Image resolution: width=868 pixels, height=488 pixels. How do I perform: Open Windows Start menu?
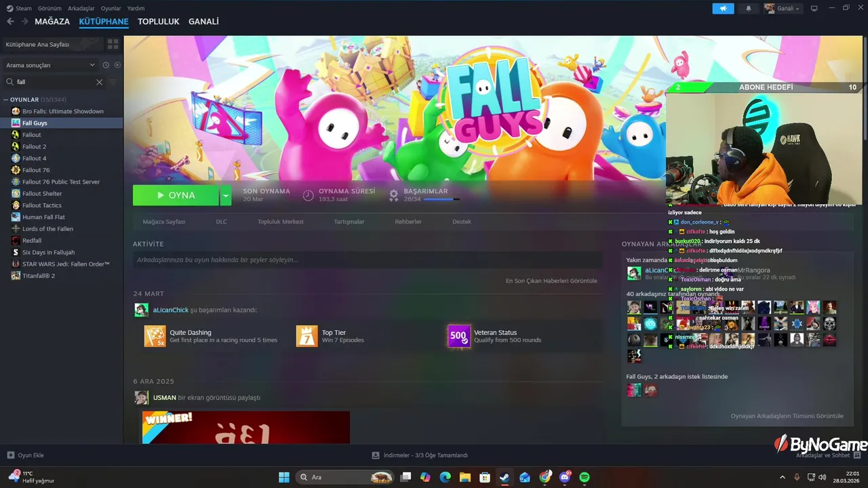[x=284, y=477]
